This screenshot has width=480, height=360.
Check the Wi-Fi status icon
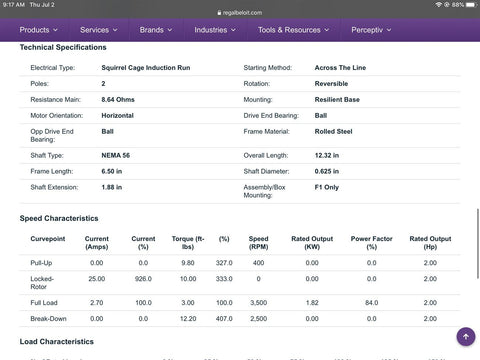click(439, 5)
